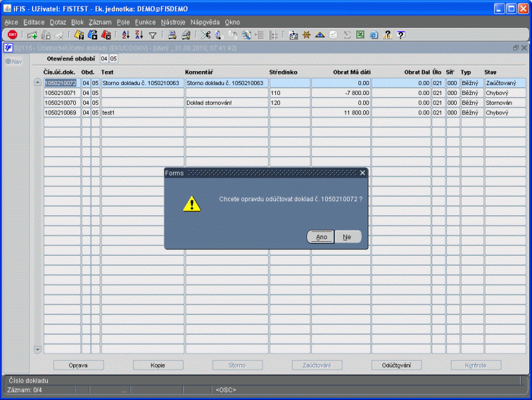The height and width of the screenshot is (400, 532).
Task: Select document number 1050210069 cell
Action: click(x=62, y=112)
